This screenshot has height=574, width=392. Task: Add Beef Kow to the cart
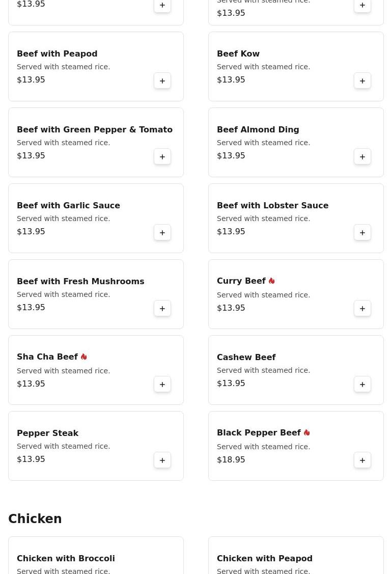[x=362, y=81]
